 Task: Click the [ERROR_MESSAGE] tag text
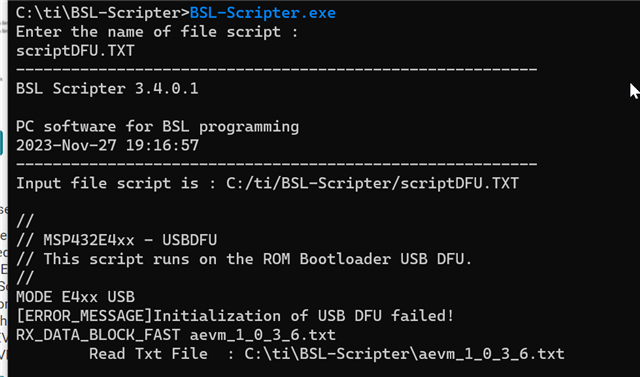click(84, 316)
